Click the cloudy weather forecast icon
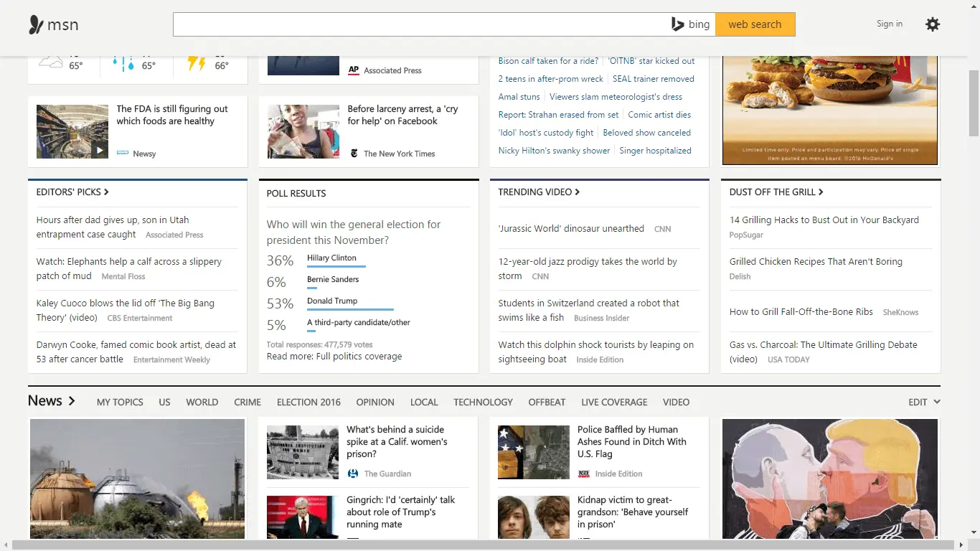The image size is (980, 551). [x=51, y=62]
